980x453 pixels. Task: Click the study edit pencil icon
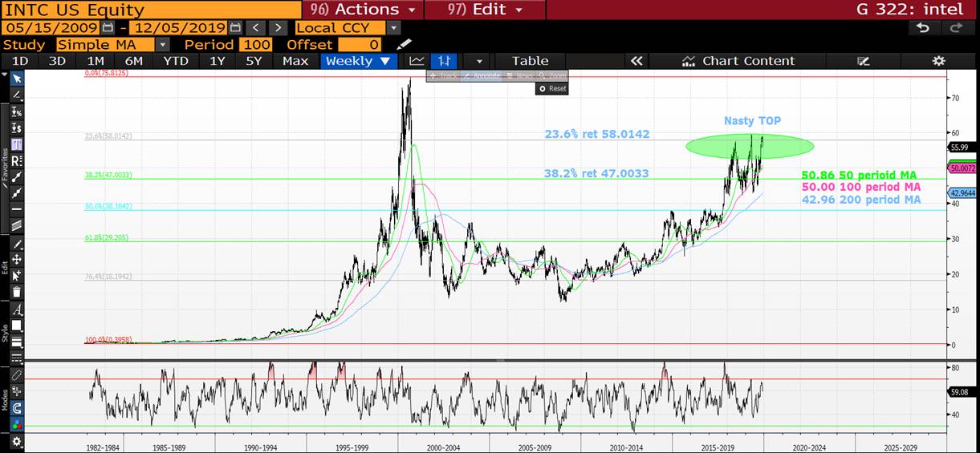coord(404,44)
